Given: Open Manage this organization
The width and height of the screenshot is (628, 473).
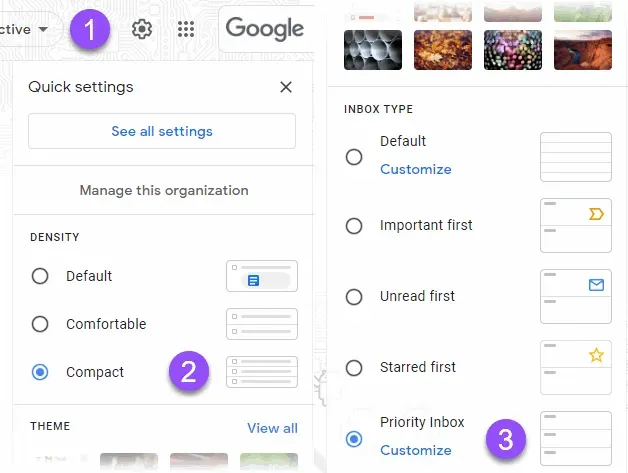Looking at the screenshot, I should [x=164, y=190].
